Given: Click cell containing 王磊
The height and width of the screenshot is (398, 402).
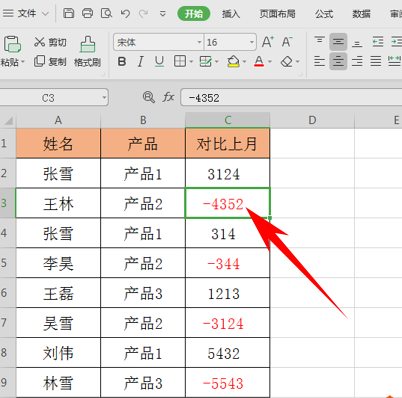Looking at the screenshot, I should point(58,293).
